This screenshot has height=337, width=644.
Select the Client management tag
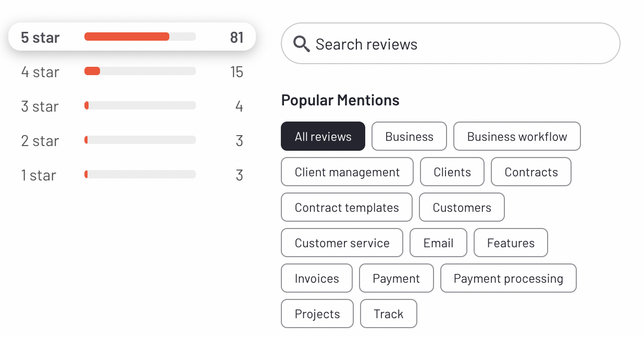[347, 172]
